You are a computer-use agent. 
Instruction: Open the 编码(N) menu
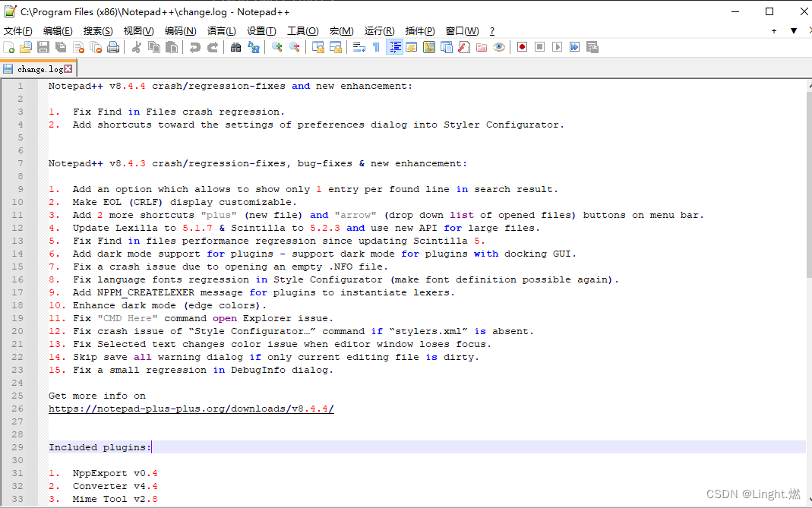(180, 31)
